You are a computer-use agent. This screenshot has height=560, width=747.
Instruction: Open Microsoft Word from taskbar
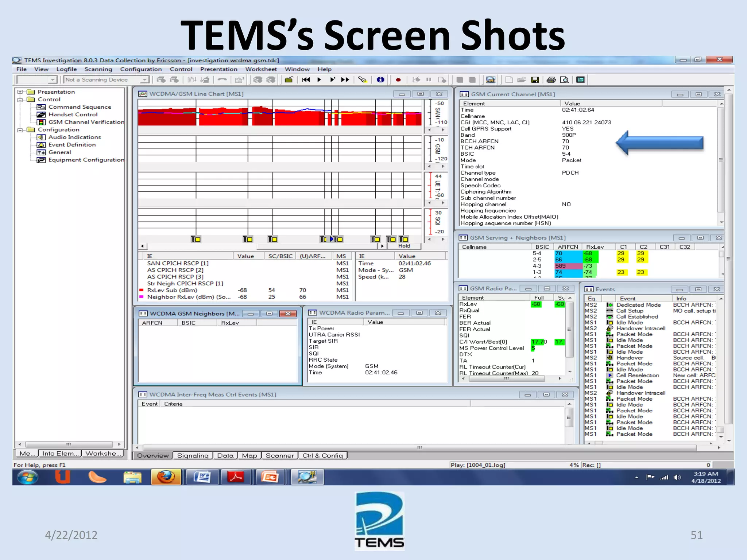(202, 477)
